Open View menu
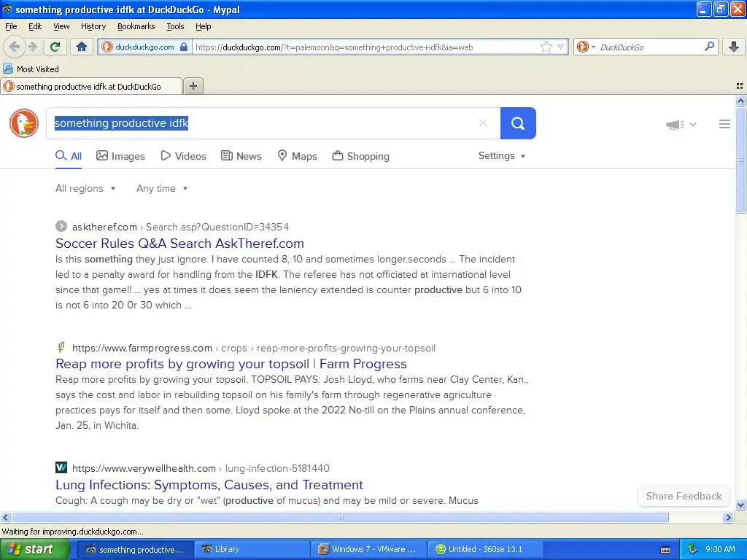 (x=61, y=26)
